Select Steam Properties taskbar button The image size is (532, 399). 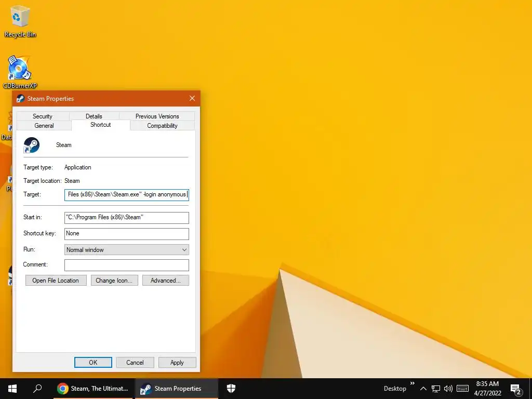(x=177, y=389)
